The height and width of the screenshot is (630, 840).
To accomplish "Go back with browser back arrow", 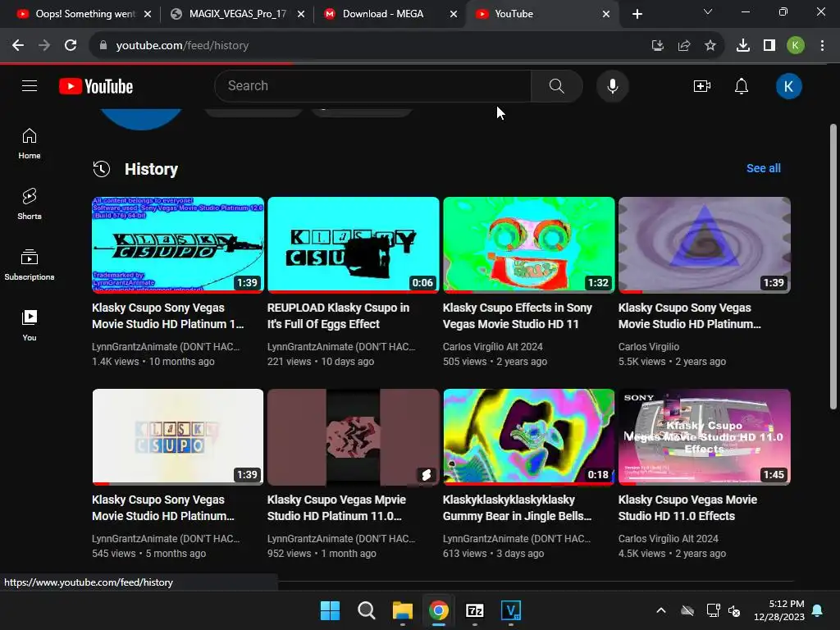I will pos(18,46).
